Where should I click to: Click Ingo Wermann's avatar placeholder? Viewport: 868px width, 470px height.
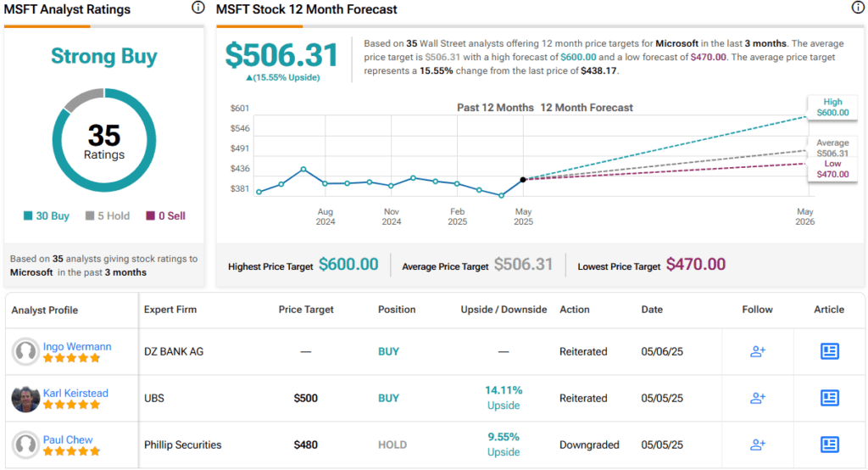click(x=25, y=351)
